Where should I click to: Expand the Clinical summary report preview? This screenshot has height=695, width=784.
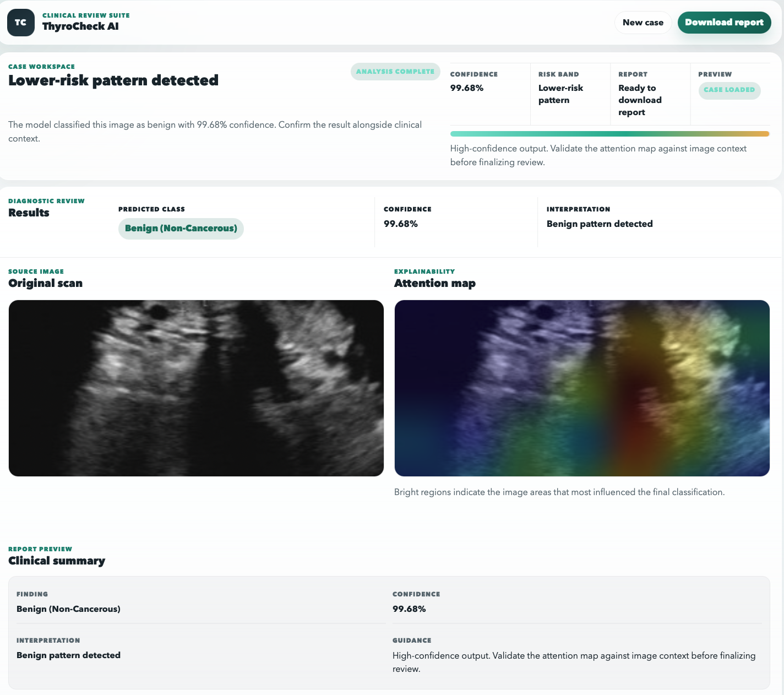click(x=56, y=561)
